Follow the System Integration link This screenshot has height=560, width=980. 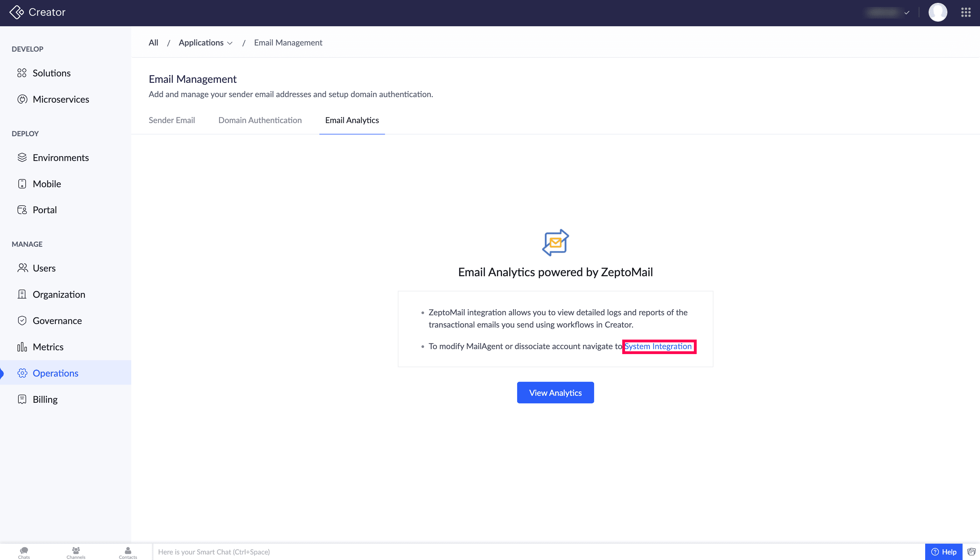pos(658,346)
